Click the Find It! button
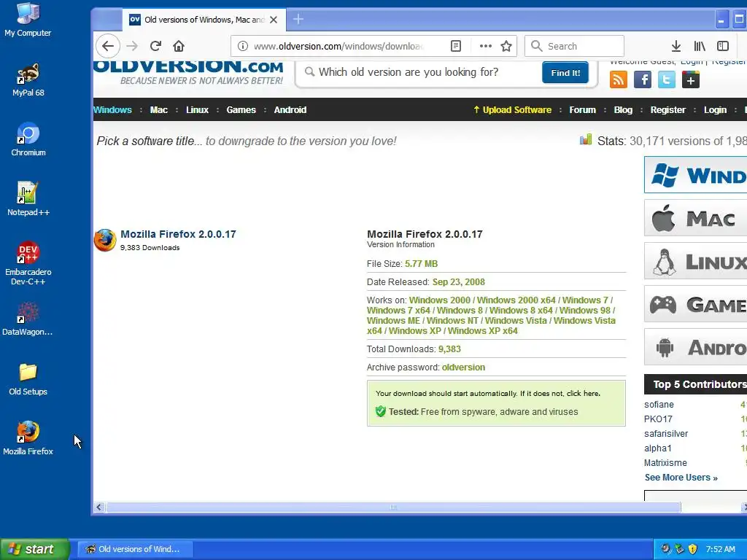Screen dimensions: 747x560 [x=565, y=73]
